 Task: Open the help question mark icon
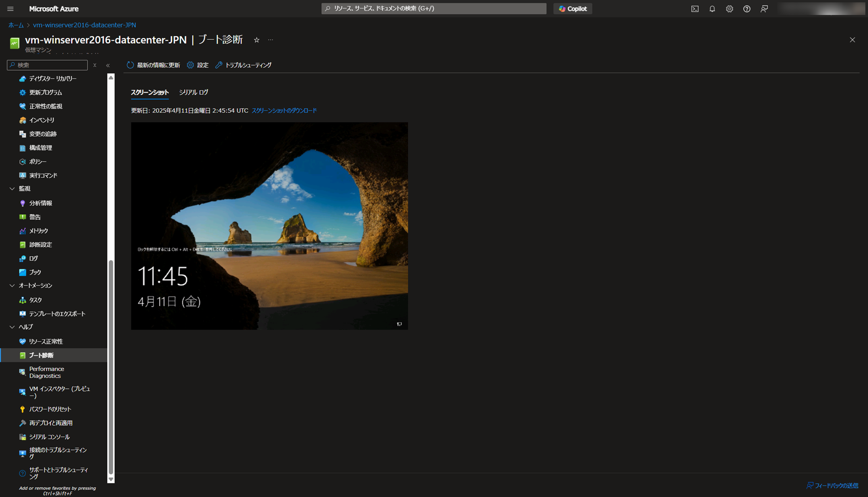747,9
